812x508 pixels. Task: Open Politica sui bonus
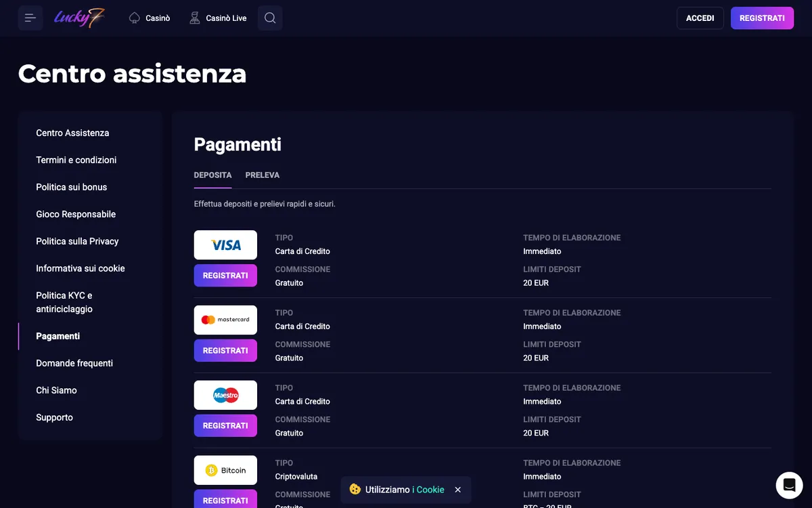72,187
